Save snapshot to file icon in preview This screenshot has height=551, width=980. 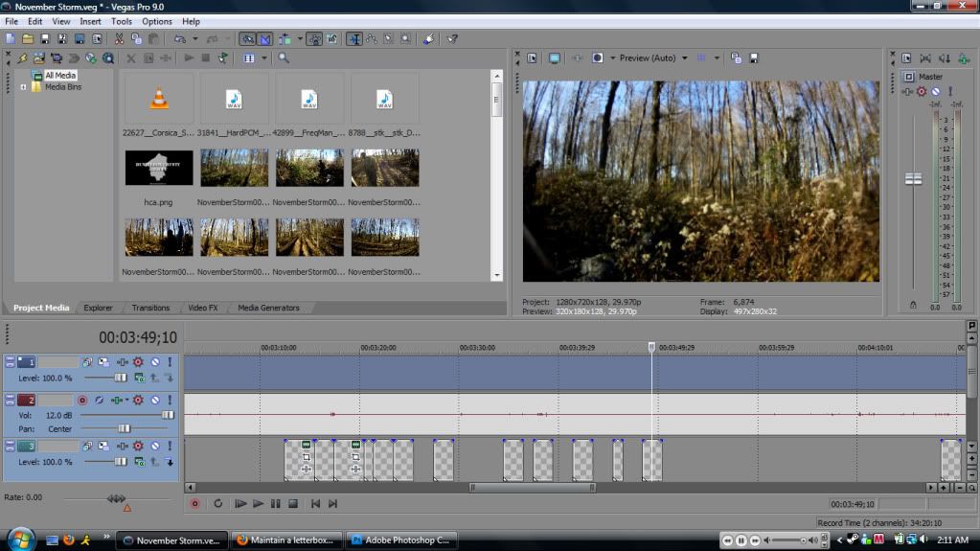754,58
